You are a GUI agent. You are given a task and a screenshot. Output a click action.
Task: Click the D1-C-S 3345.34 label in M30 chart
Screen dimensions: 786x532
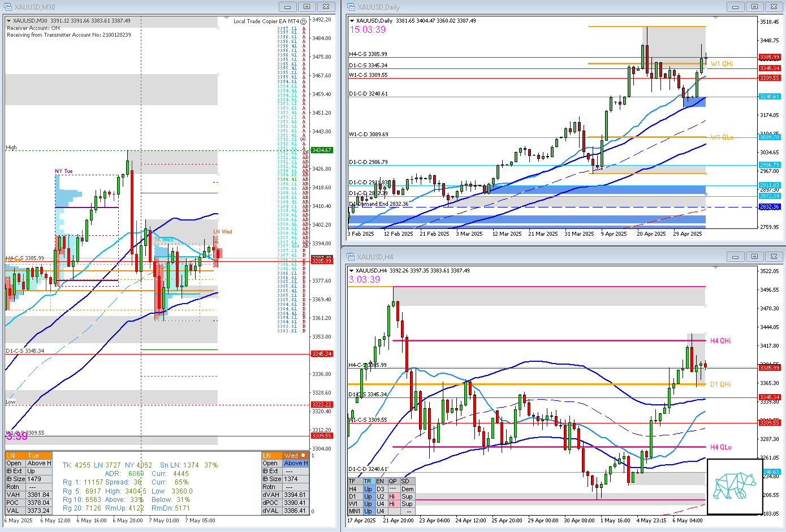25,351
